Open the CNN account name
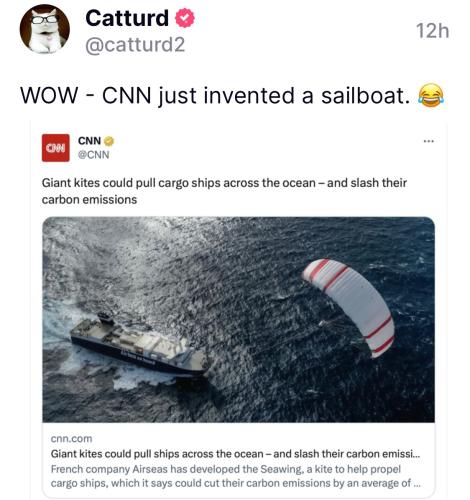This screenshot has width=470, height=500. tap(89, 141)
